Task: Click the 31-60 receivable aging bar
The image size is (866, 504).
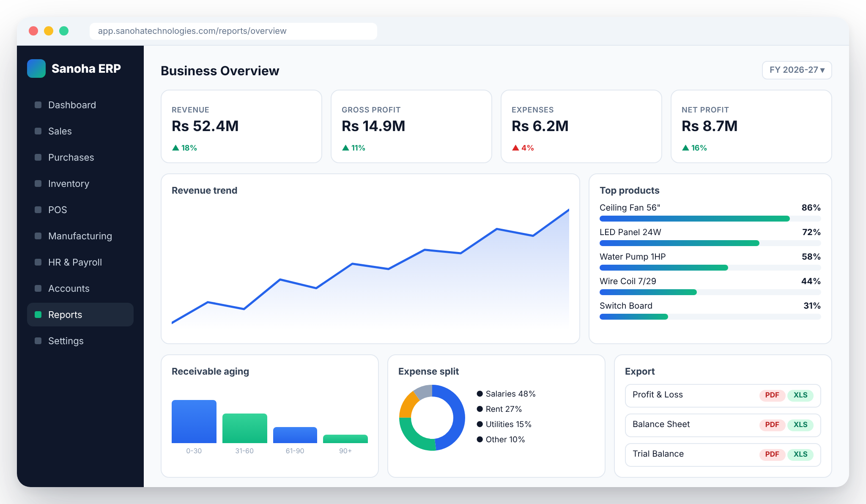Action: (245, 428)
